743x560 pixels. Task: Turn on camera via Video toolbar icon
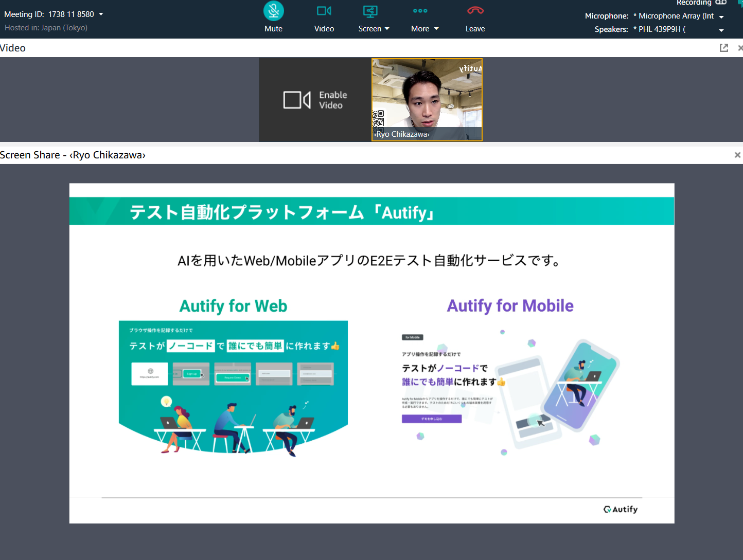tap(324, 11)
